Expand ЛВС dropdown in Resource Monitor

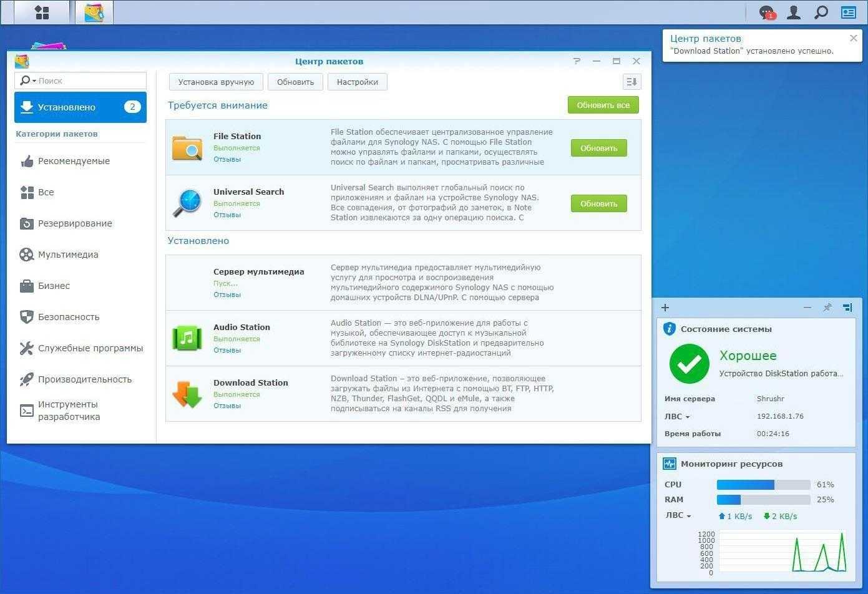coord(678,515)
